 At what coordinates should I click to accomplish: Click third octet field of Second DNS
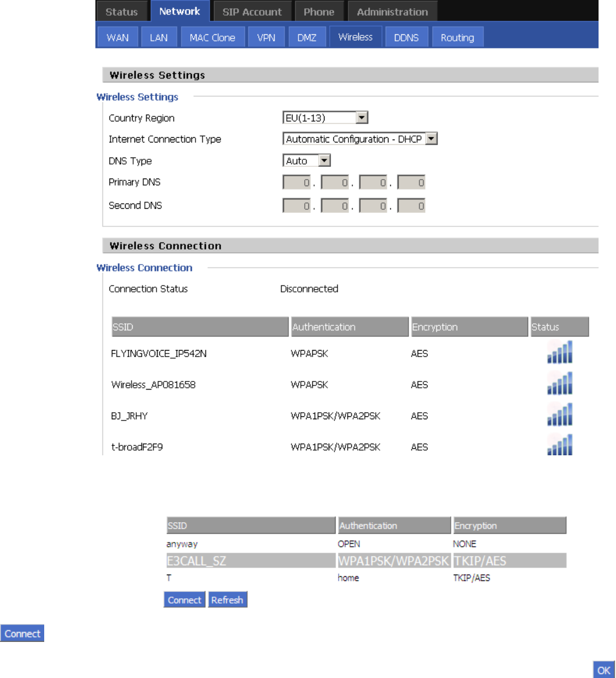tap(373, 206)
